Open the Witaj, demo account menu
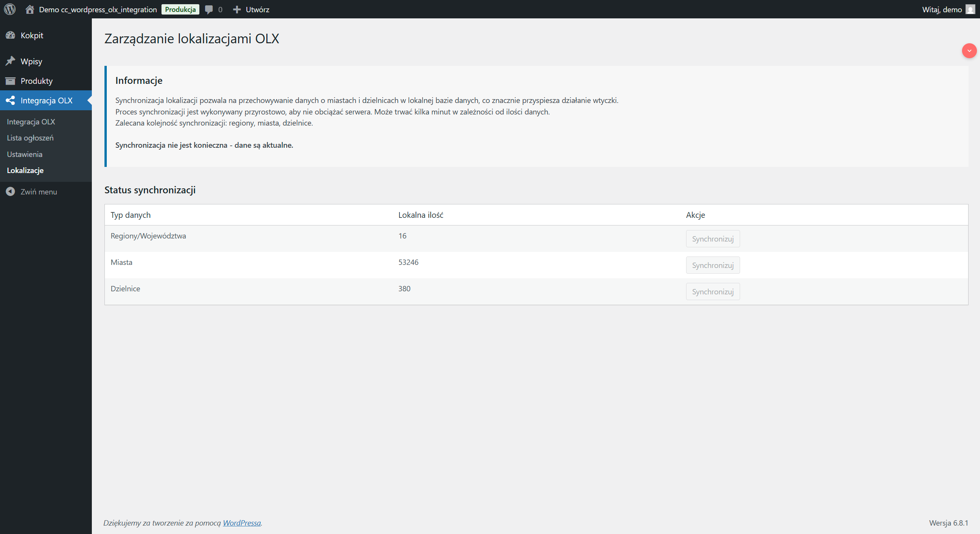 [942, 10]
